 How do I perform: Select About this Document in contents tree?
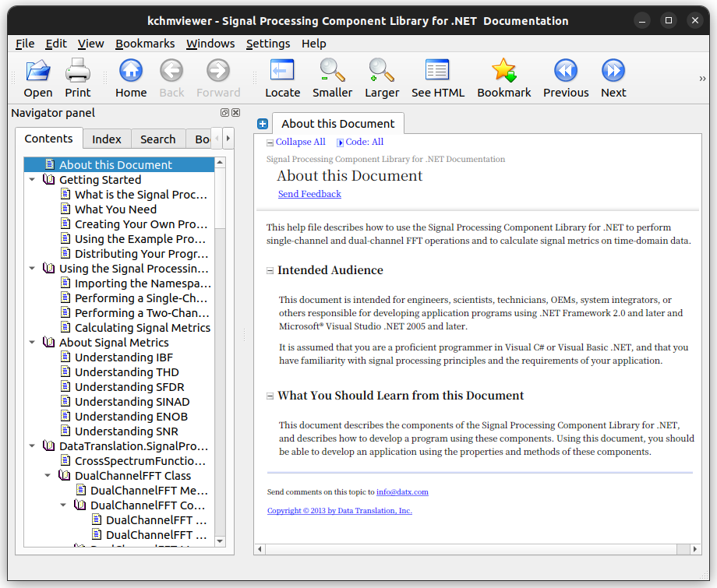[x=119, y=165]
